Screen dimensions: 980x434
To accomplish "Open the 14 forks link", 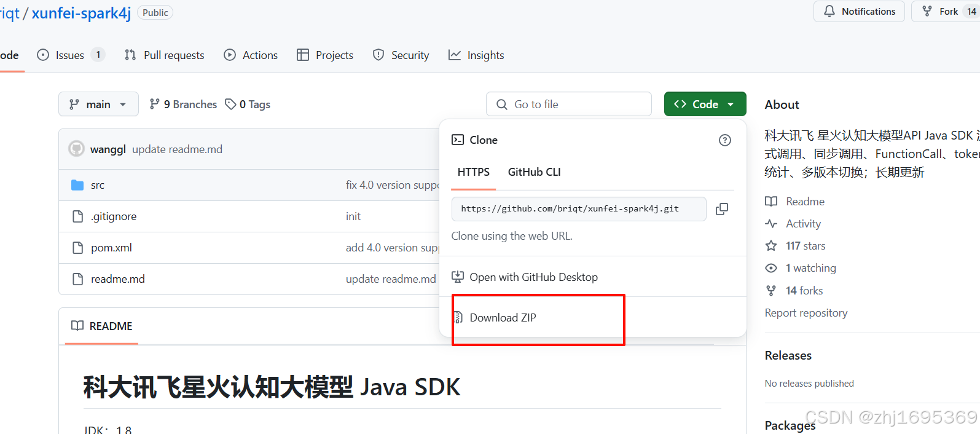I will (x=804, y=290).
